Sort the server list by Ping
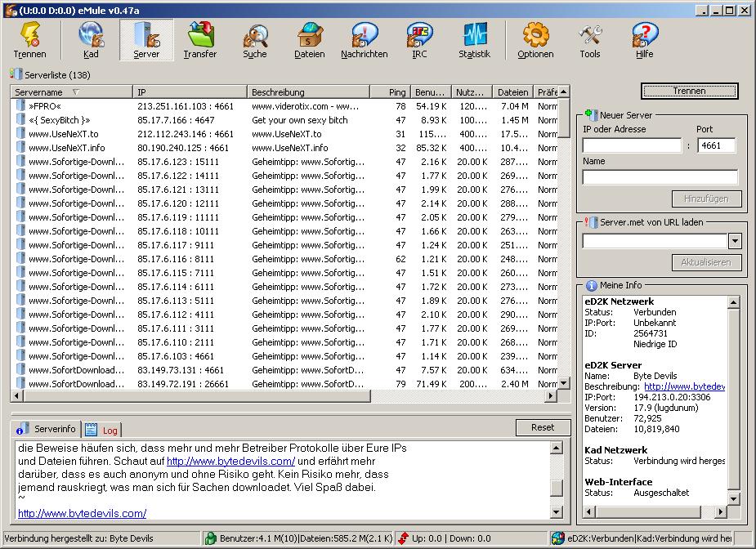The height and width of the screenshot is (549, 756). (x=390, y=92)
